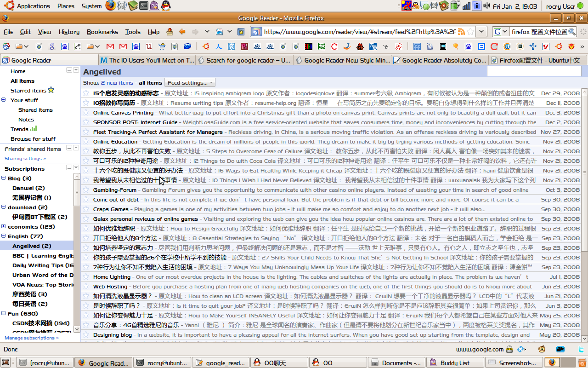The width and height of the screenshot is (588, 368).
Task: Switch to 'Search for google reader' tab
Action: [245, 60]
